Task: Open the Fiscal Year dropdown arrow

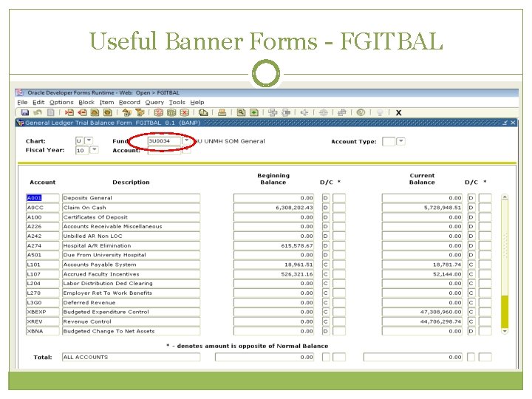Action: (x=95, y=149)
